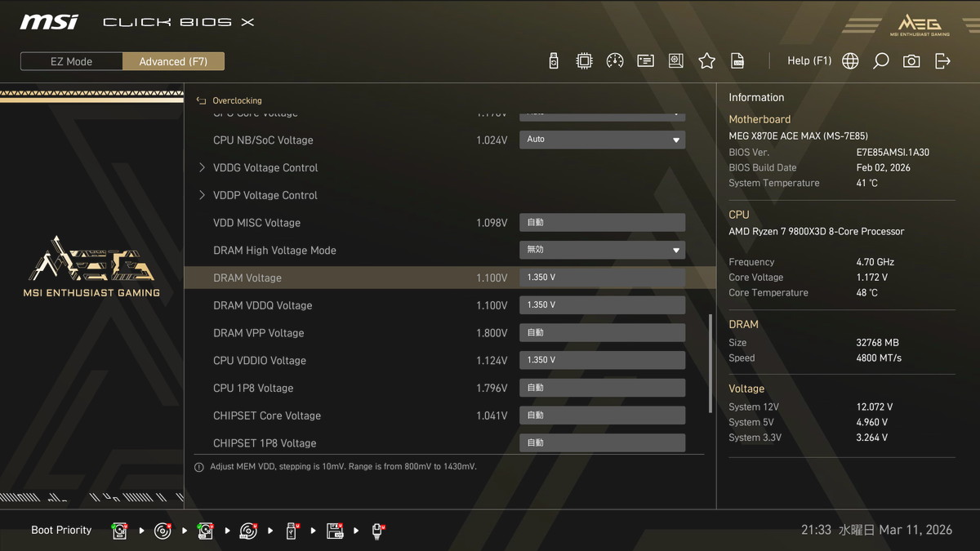Image resolution: width=980 pixels, height=551 pixels.
Task: Expand VDDG Voltage Control
Action: pos(265,168)
